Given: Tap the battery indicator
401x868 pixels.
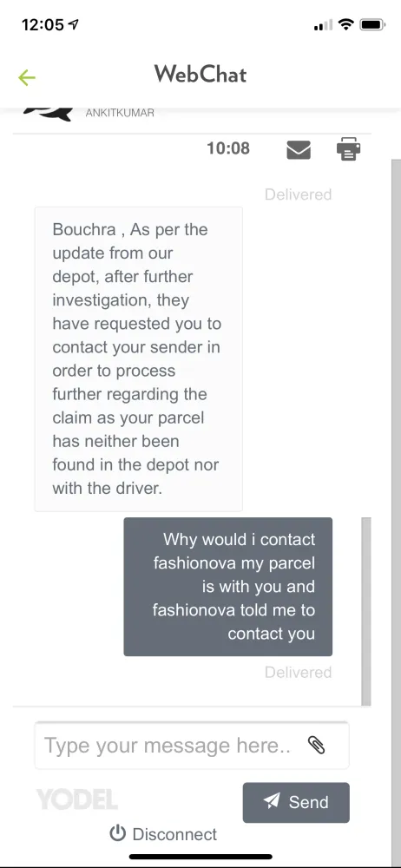Looking at the screenshot, I should (372, 24).
